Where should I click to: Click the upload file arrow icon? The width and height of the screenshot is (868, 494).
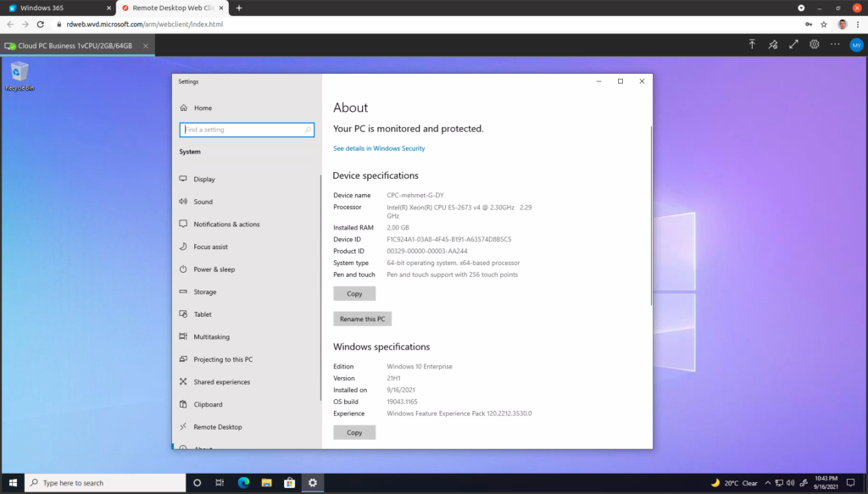tap(752, 45)
